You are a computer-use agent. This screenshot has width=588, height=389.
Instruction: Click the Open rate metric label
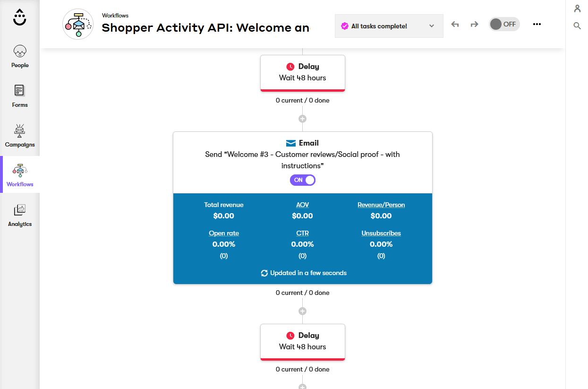[x=224, y=233]
